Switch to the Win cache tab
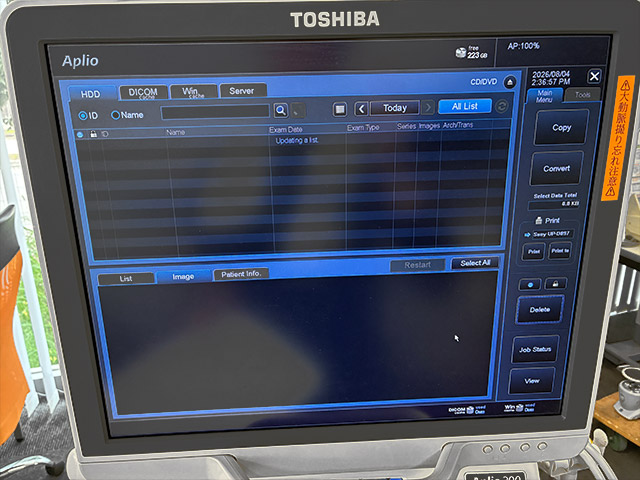Image resolution: width=640 pixels, height=480 pixels. [x=193, y=91]
